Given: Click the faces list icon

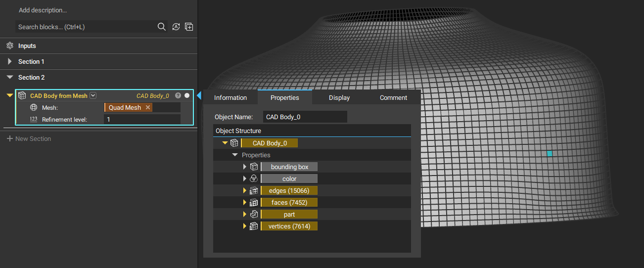Looking at the screenshot, I should (x=254, y=202).
